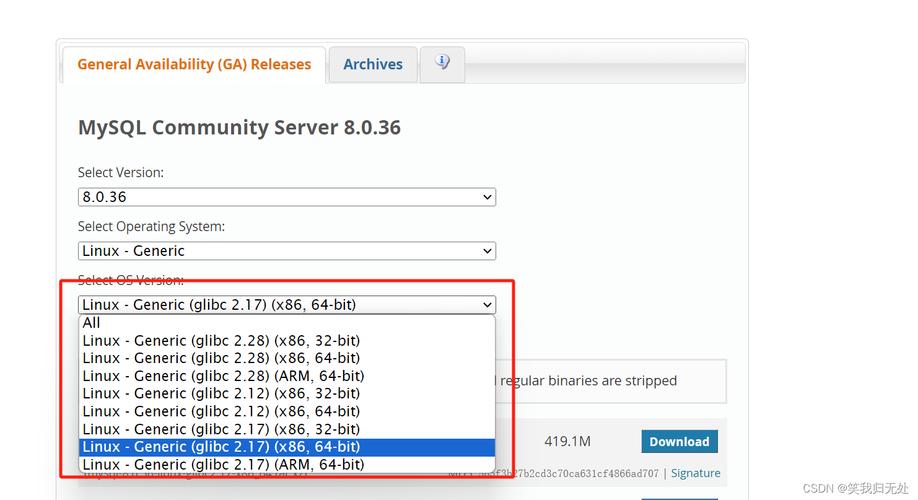Screen dimensions: 918x500
Task: Click the MySQL Community Server 8.0.36 heading
Action: click(239, 128)
